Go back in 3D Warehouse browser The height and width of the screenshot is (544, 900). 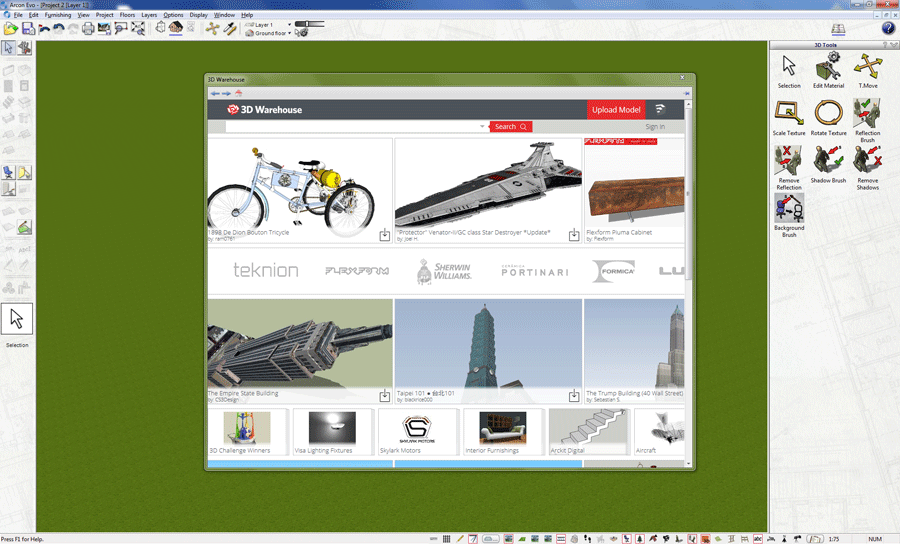(215, 93)
